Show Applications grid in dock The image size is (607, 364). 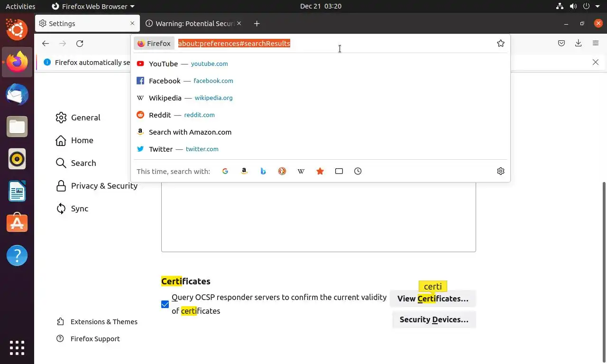tap(17, 348)
